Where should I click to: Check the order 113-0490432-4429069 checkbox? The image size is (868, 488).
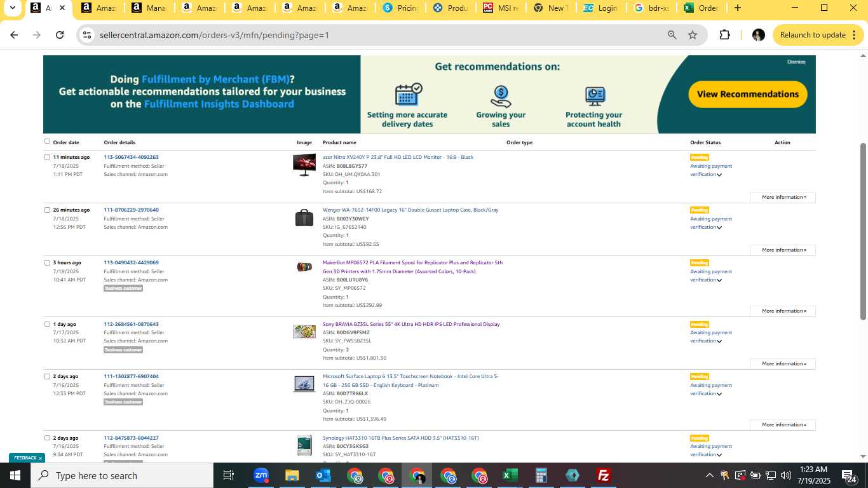47,262
